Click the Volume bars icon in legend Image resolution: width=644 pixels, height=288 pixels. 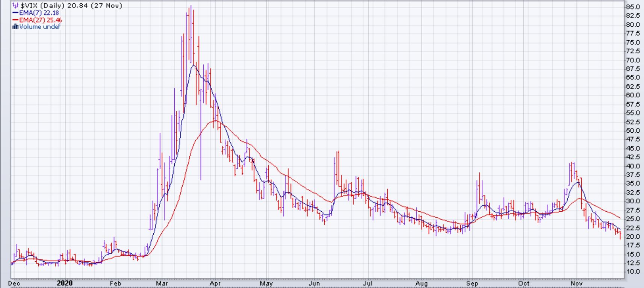[15, 27]
